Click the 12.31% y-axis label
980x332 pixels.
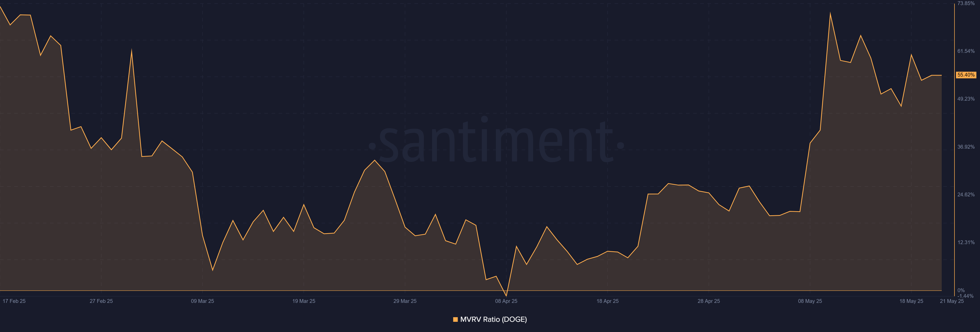click(x=966, y=243)
